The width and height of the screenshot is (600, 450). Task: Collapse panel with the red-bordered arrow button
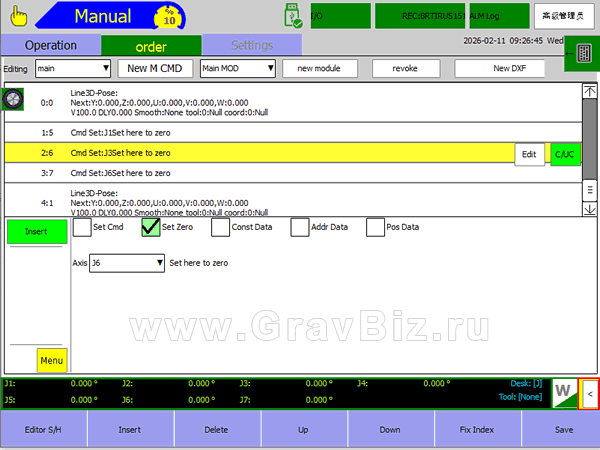(589, 393)
